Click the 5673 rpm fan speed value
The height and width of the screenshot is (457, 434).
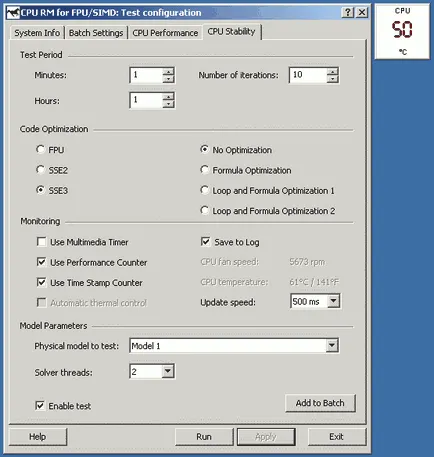307,262
